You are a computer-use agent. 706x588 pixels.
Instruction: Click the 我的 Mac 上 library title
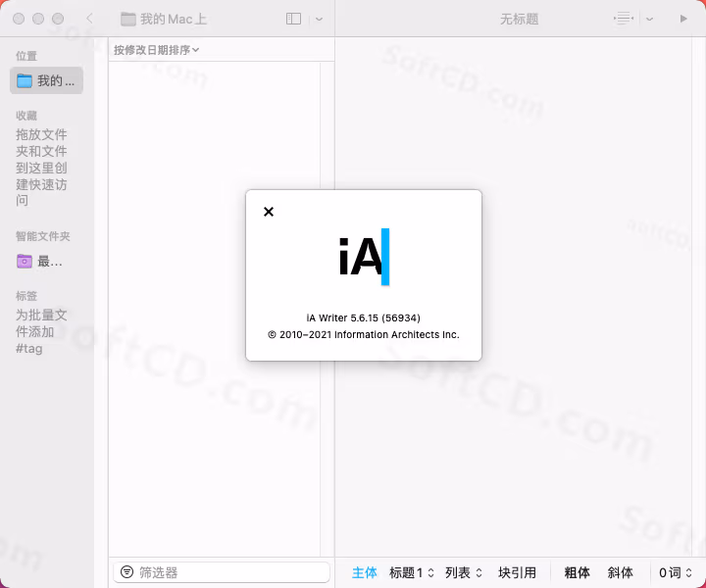tap(174, 19)
